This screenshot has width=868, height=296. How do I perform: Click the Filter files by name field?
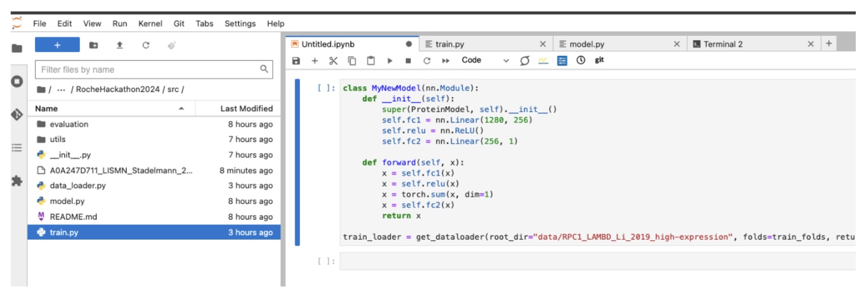pos(149,70)
